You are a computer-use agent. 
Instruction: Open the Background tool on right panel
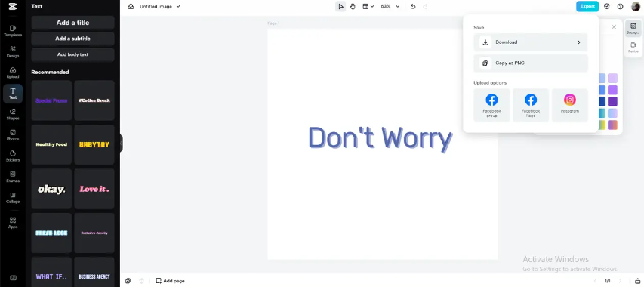(x=633, y=29)
